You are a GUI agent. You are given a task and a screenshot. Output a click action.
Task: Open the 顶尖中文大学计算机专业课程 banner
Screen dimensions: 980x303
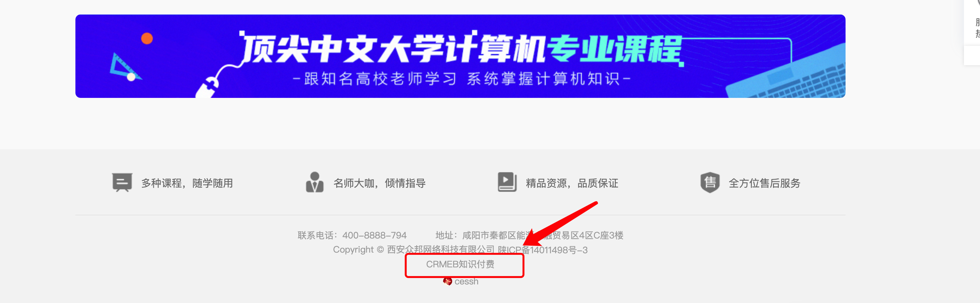click(460, 56)
